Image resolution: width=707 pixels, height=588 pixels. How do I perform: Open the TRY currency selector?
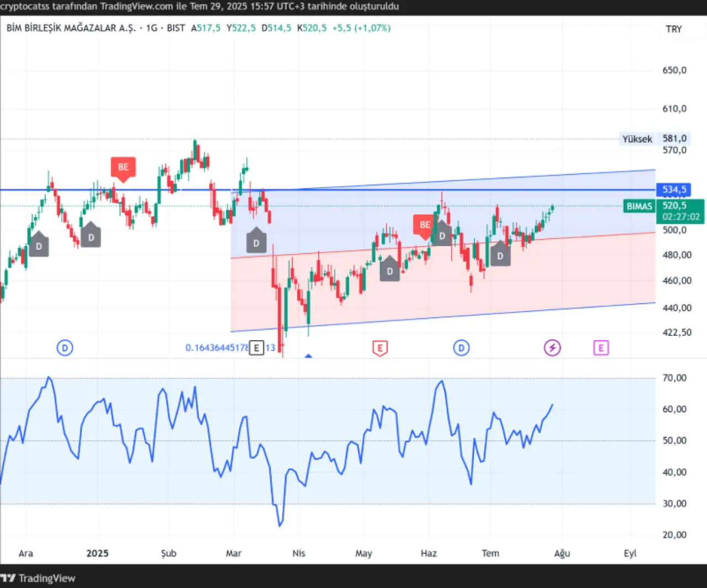pyautogui.click(x=673, y=29)
